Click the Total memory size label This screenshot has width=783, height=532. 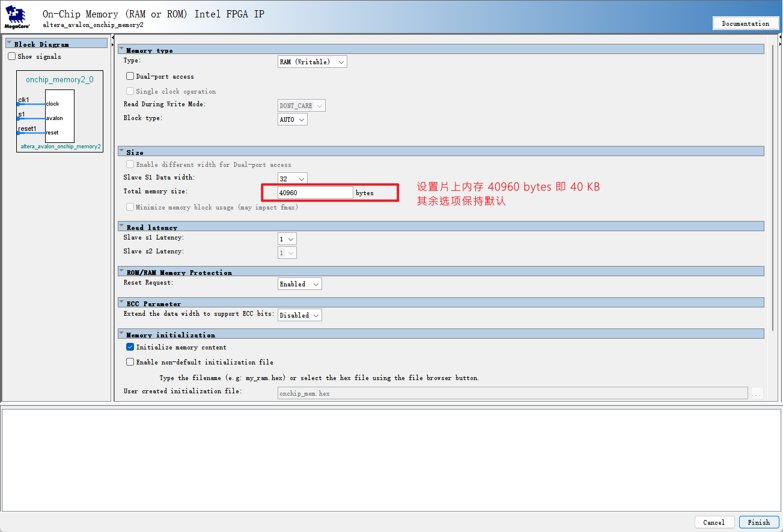point(156,192)
